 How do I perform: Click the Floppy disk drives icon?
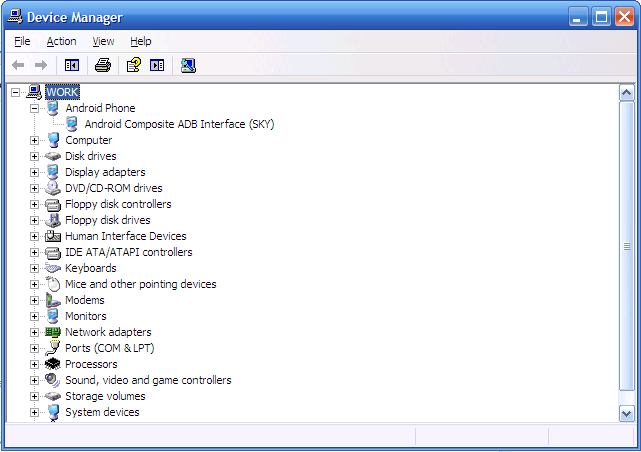tap(53, 220)
